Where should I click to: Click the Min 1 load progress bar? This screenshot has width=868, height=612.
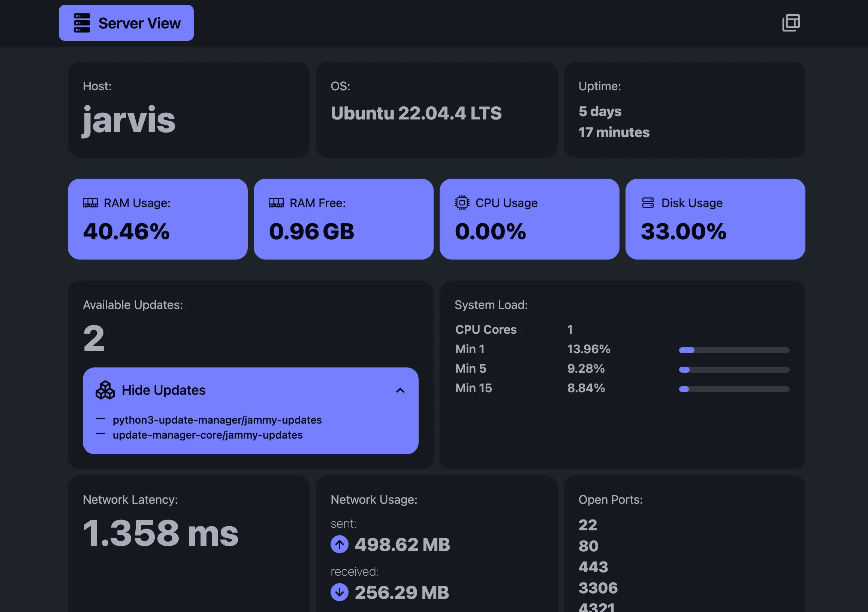click(x=734, y=350)
